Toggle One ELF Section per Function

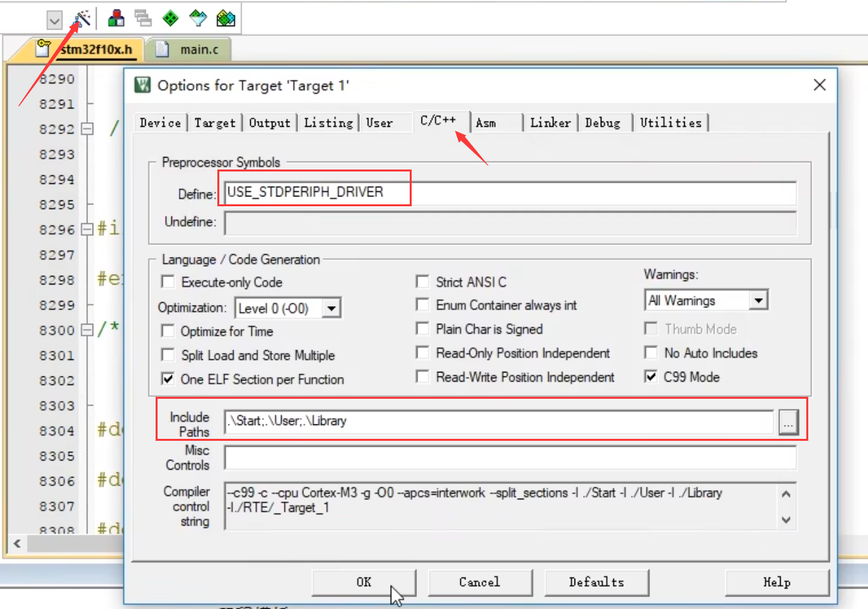168,379
